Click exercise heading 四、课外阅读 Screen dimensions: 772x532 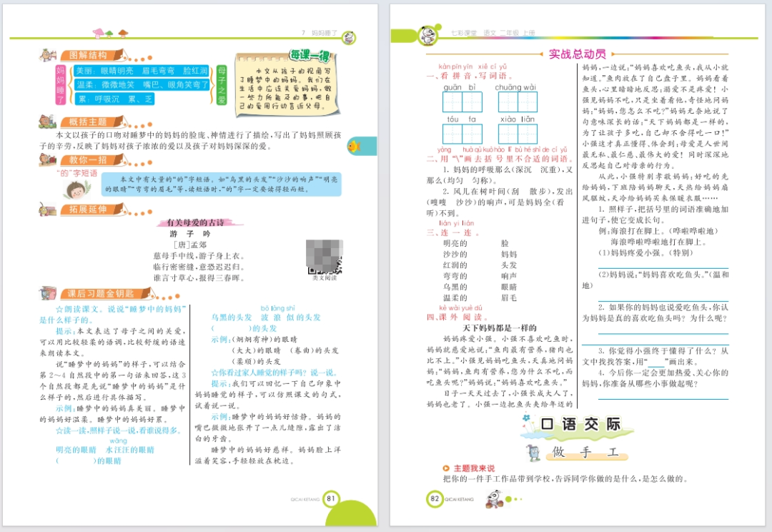457,317
